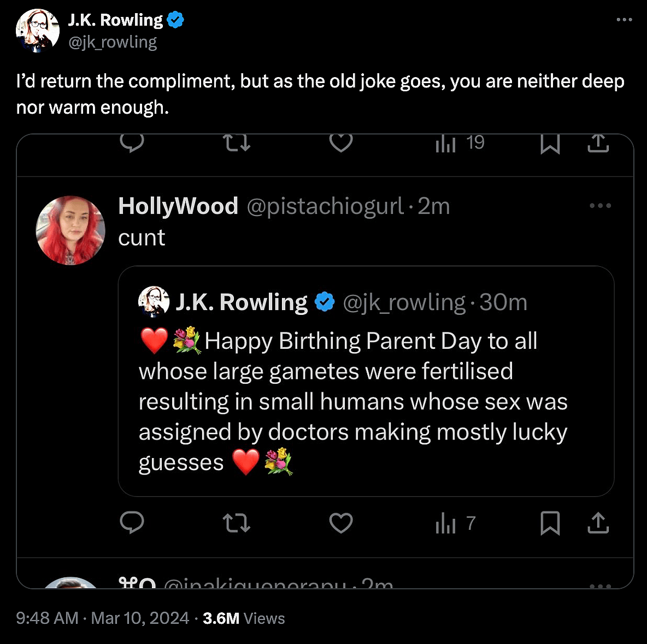Reply to HollyWood's tweet
The image size is (647, 644).
click(132, 523)
